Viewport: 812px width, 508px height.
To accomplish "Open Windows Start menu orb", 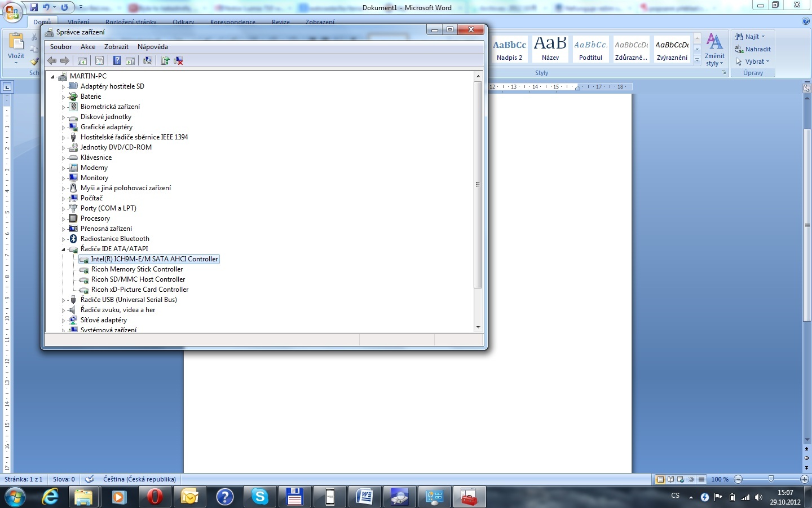I will click(15, 497).
